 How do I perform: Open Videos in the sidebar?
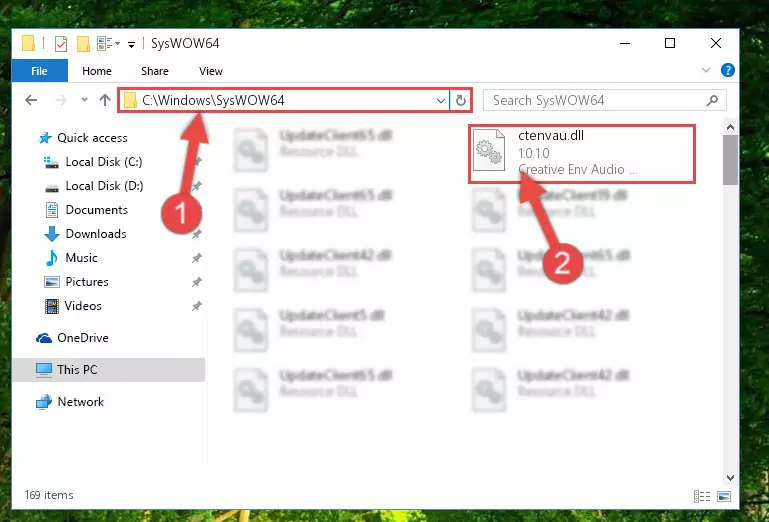click(83, 306)
